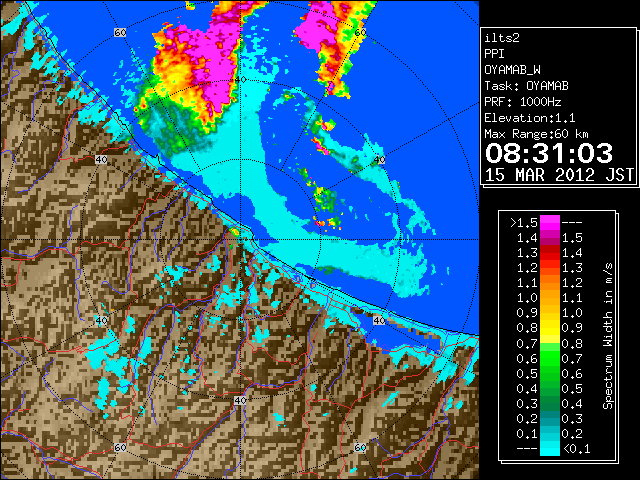Click the >1.5 label in the legend

coord(524,223)
